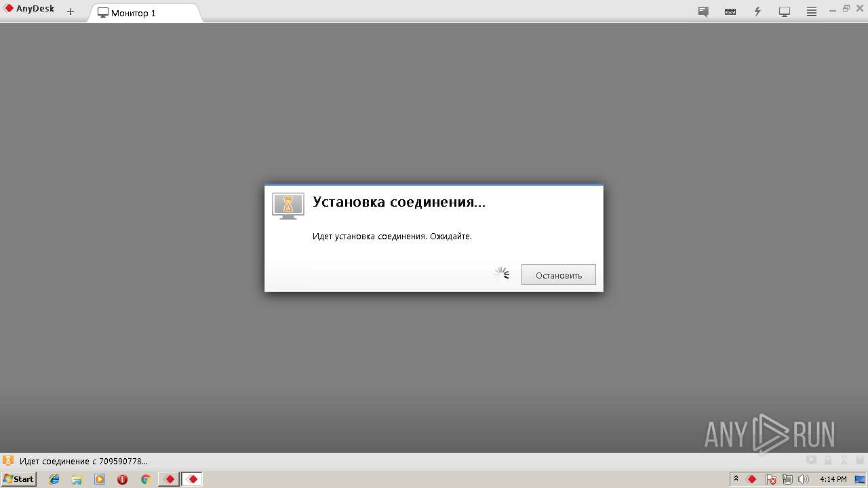The width and height of the screenshot is (868, 488).
Task: Launch Opera browser from taskbar
Action: [122, 479]
